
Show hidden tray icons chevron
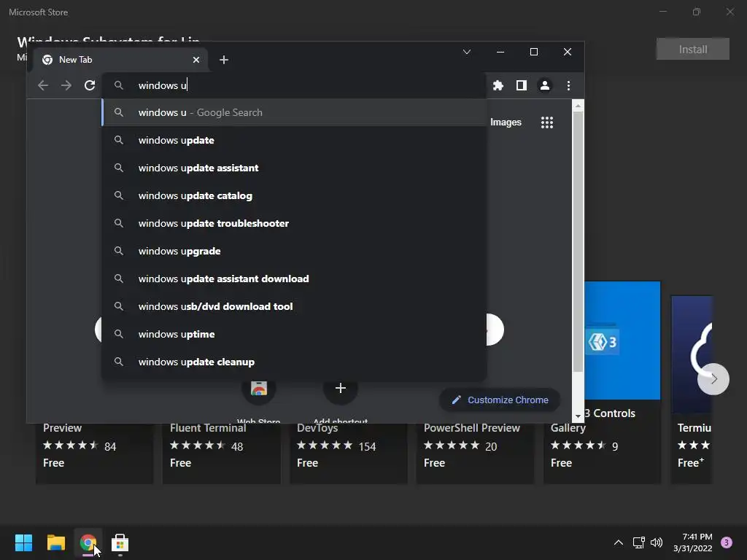[619, 542]
